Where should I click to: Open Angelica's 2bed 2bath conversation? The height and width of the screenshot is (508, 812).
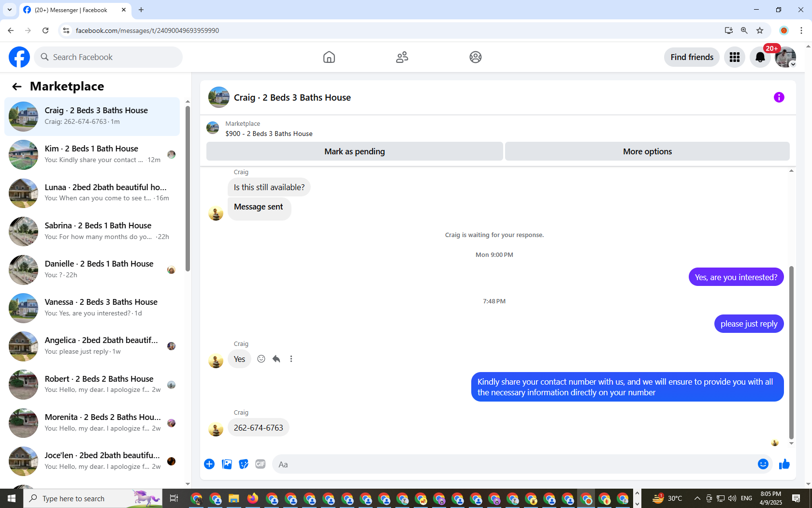pyautogui.click(x=92, y=346)
